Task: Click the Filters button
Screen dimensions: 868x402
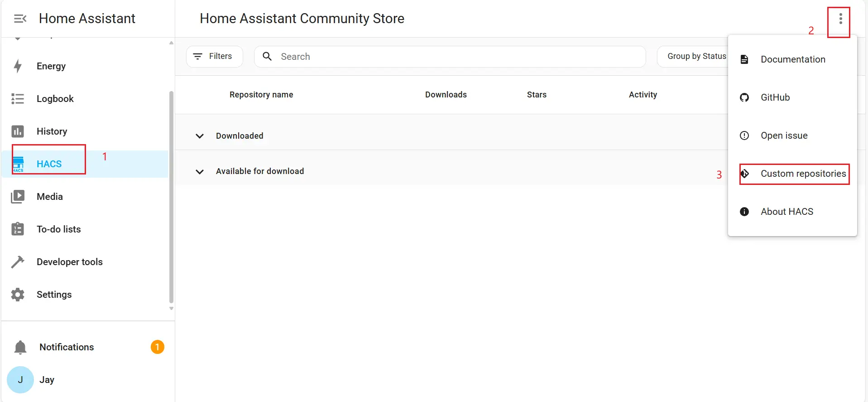Action: [214, 57]
